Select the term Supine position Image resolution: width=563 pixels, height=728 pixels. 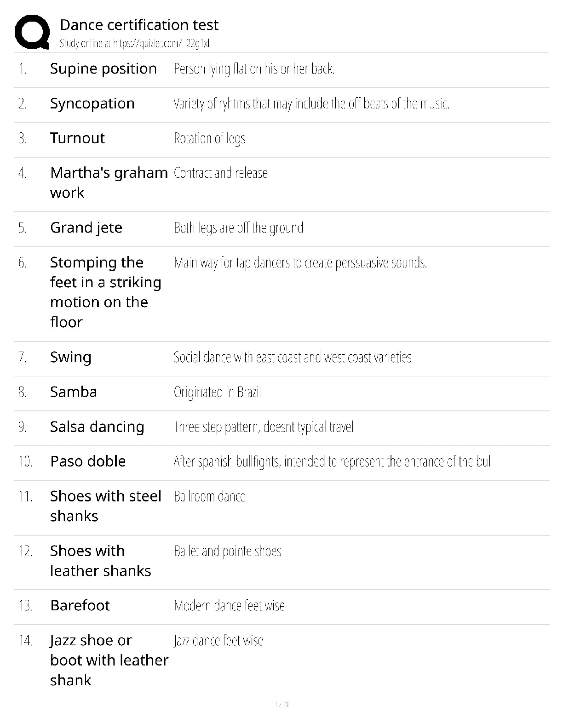pos(103,69)
